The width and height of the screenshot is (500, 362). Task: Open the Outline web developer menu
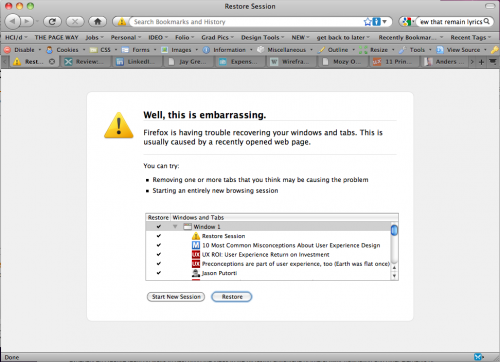click(336, 50)
